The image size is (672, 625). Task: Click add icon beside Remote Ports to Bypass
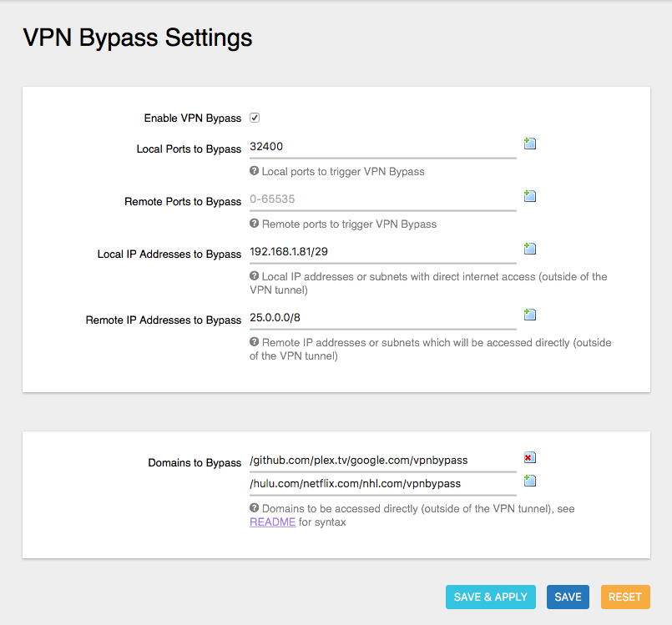tap(529, 196)
